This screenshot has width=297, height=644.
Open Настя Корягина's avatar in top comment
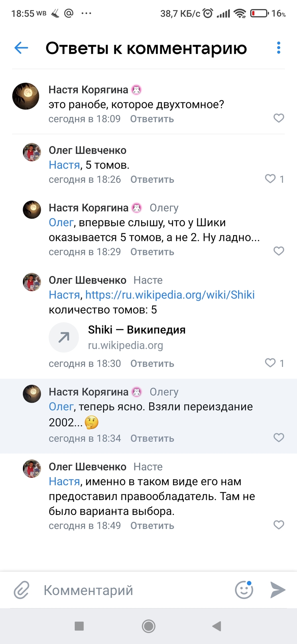[26, 96]
